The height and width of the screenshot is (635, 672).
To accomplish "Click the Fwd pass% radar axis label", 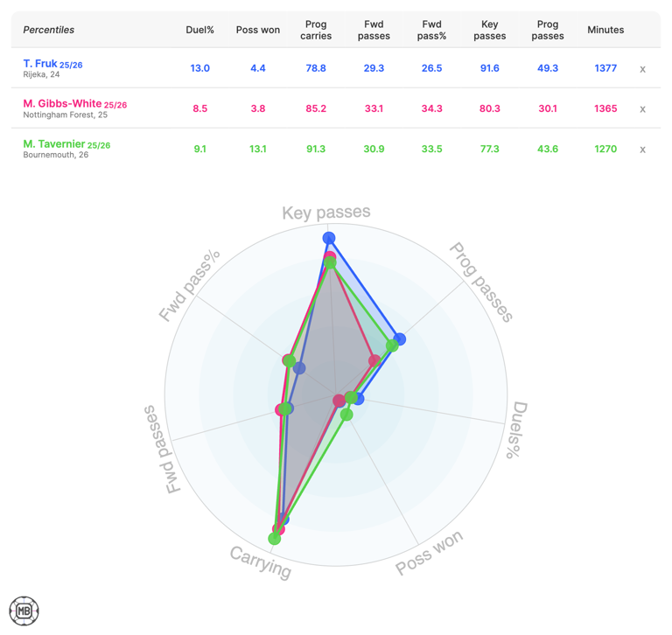I will (x=190, y=285).
